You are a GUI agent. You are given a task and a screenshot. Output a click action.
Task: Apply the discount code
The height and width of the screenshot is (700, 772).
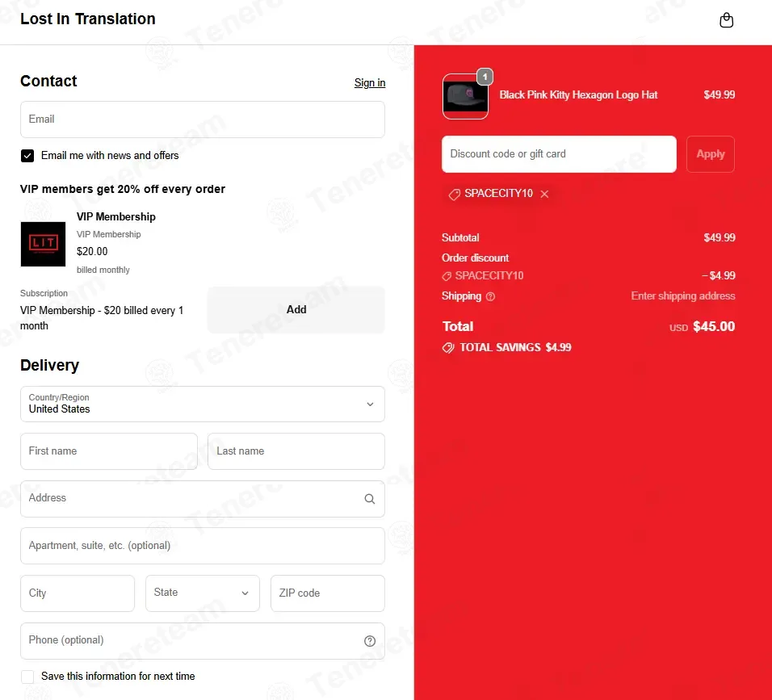[x=710, y=154]
